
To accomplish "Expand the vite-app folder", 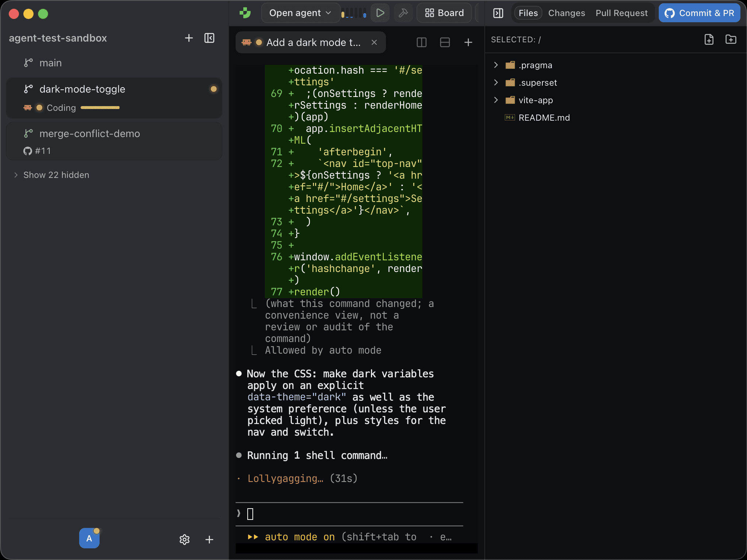I will (496, 100).
